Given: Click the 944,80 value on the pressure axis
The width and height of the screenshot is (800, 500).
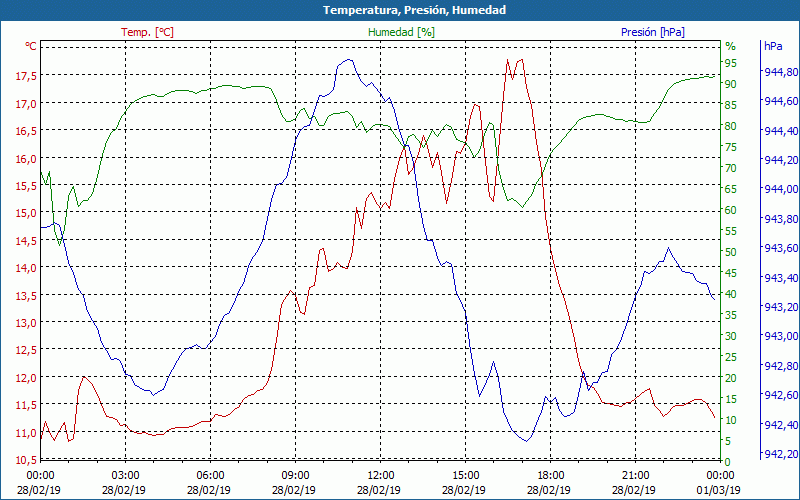Looking at the screenshot, I should (781, 72).
